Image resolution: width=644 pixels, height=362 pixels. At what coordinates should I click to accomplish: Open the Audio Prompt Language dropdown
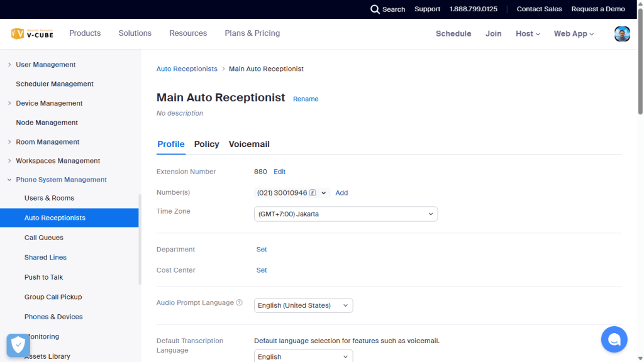tap(303, 305)
